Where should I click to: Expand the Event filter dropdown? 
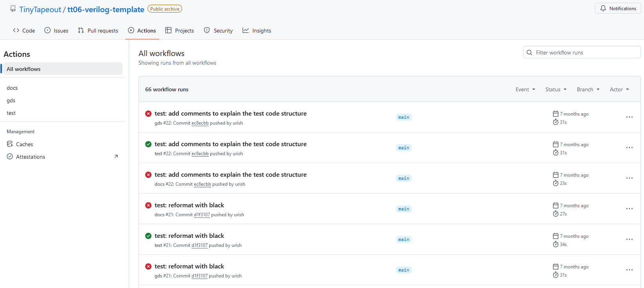point(525,89)
